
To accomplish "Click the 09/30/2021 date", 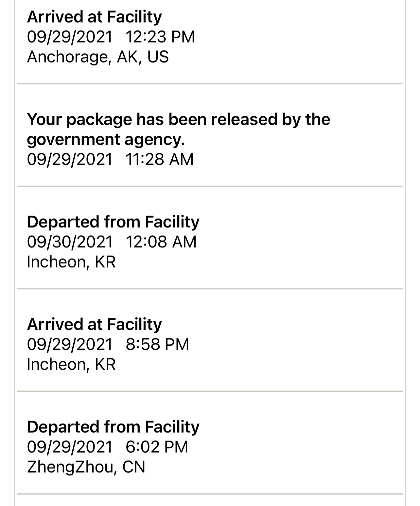I will click(x=70, y=242).
